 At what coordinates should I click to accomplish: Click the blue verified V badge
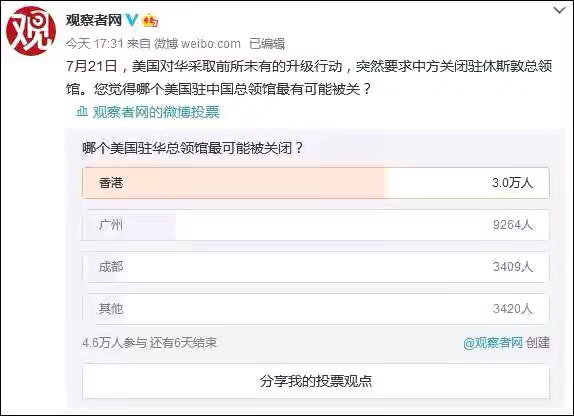[132, 20]
